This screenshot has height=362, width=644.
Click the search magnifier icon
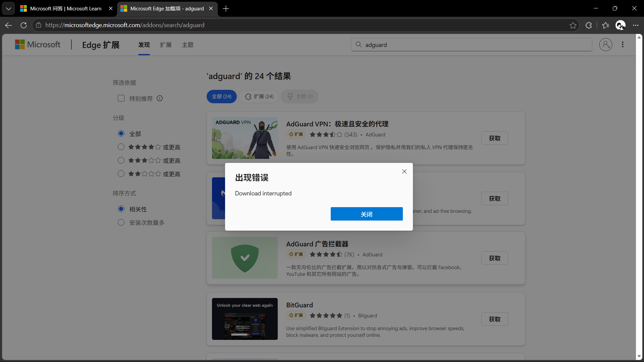[x=359, y=45]
